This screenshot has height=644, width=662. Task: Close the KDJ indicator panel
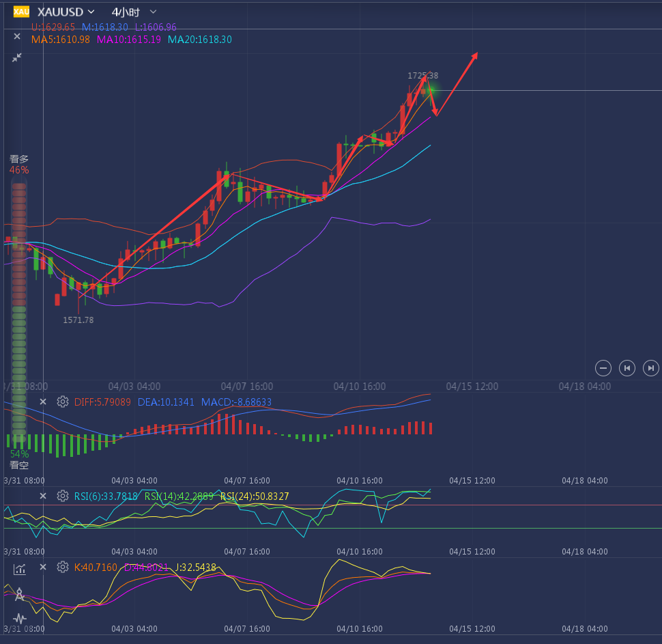[43, 567]
